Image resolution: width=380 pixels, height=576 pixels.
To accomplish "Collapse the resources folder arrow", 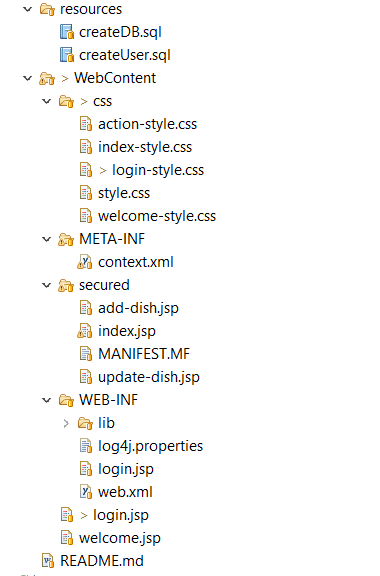I will click(x=28, y=9).
